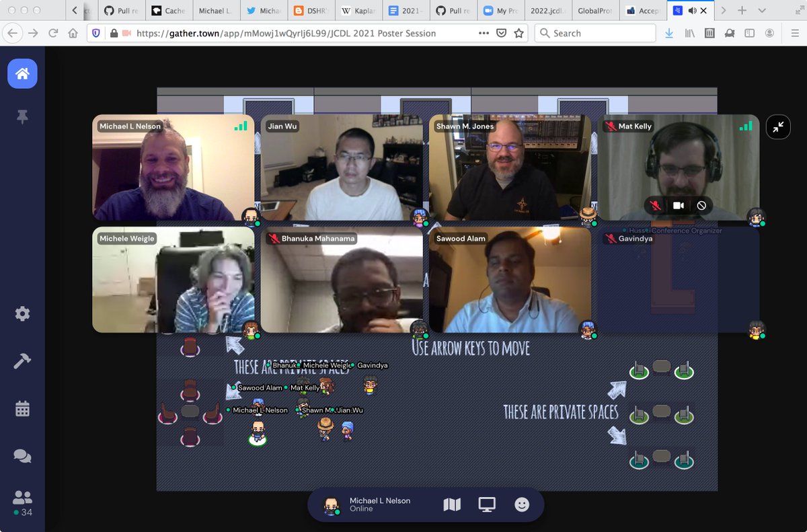Click the camera permission indicator in address bar
This screenshot has width=807, height=532.
(x=127, y=33)
